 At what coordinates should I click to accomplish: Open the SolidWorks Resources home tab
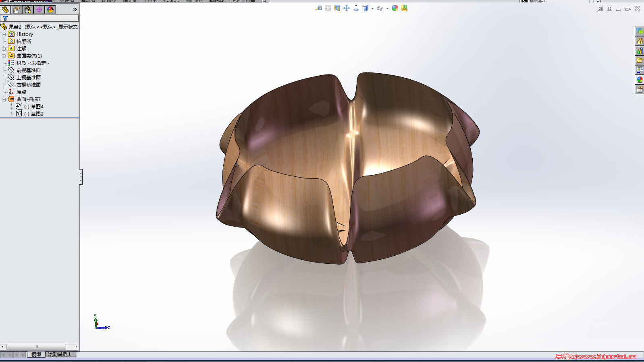(640, 41)
